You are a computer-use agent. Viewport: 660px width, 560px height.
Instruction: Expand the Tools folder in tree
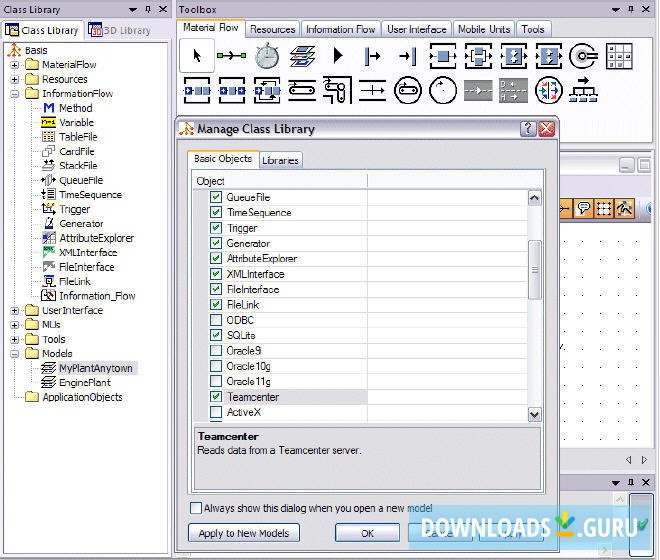15,339
